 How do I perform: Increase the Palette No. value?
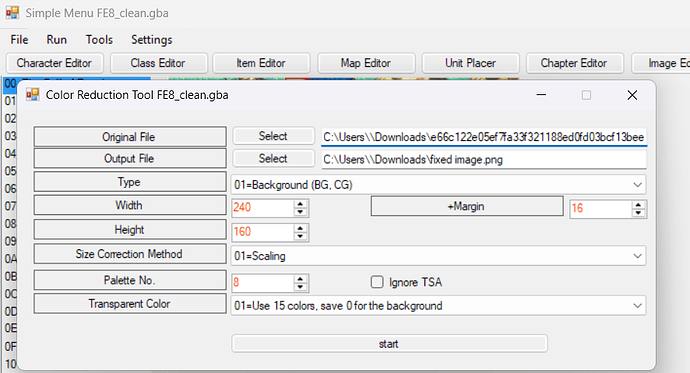(301, 279)
